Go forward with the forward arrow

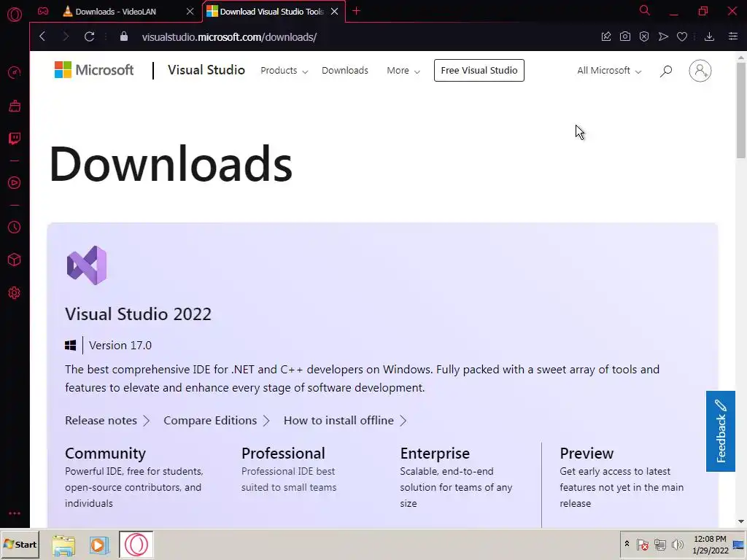66,36
